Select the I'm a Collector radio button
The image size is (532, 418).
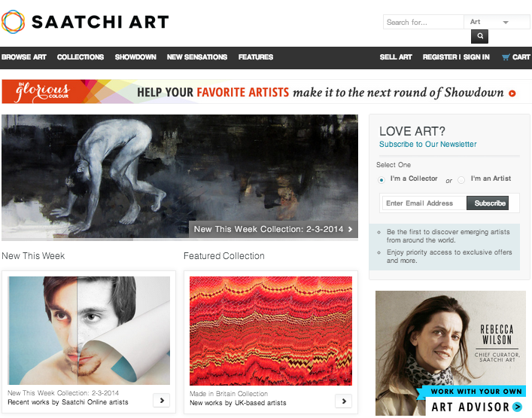point(382,180)
